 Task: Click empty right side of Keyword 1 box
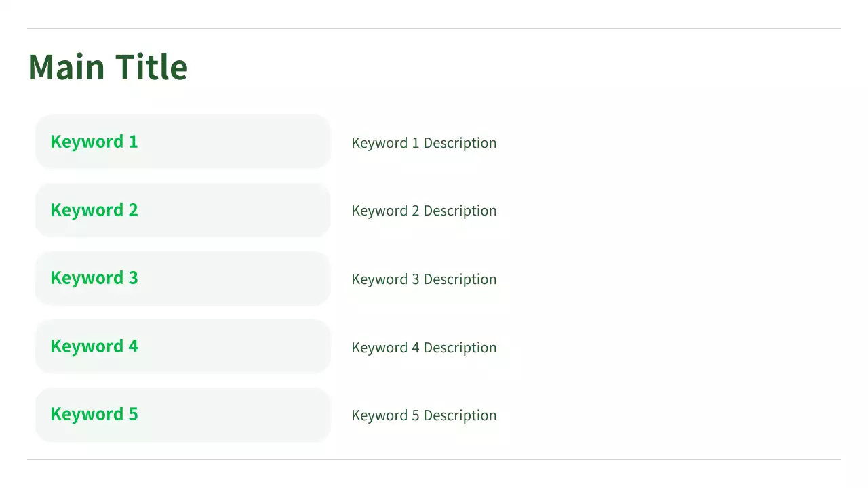pos(258,142)
